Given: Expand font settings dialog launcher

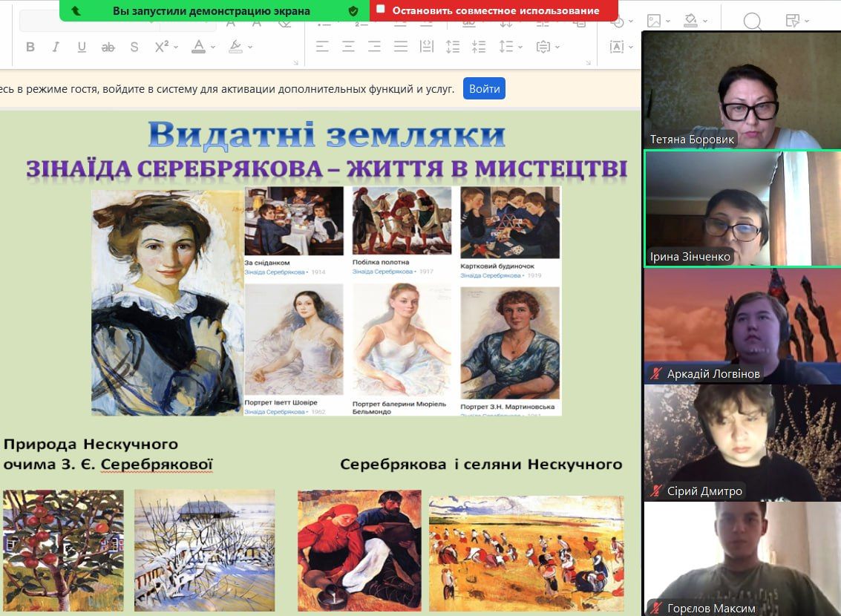Looking at the screenshot, I should pos(295,63).
